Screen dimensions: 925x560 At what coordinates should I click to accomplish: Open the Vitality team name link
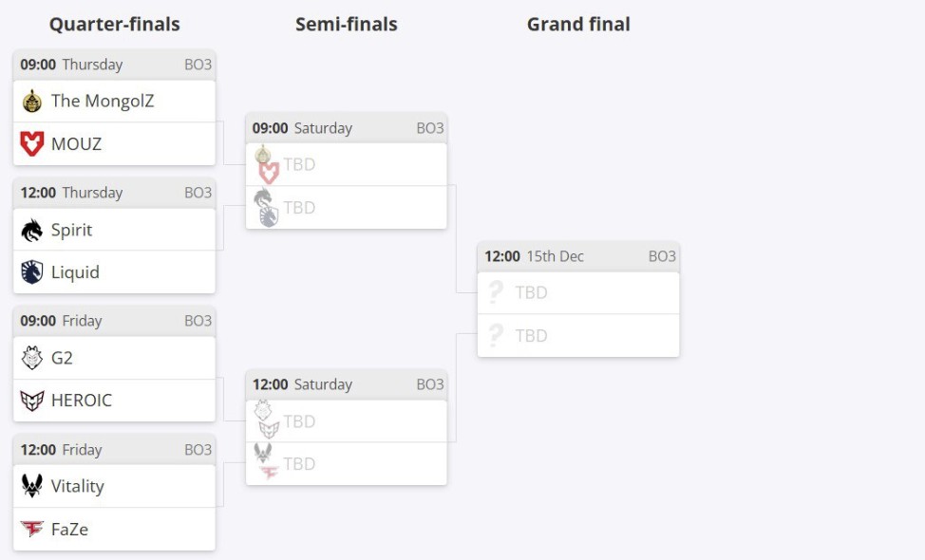(77, 486)
